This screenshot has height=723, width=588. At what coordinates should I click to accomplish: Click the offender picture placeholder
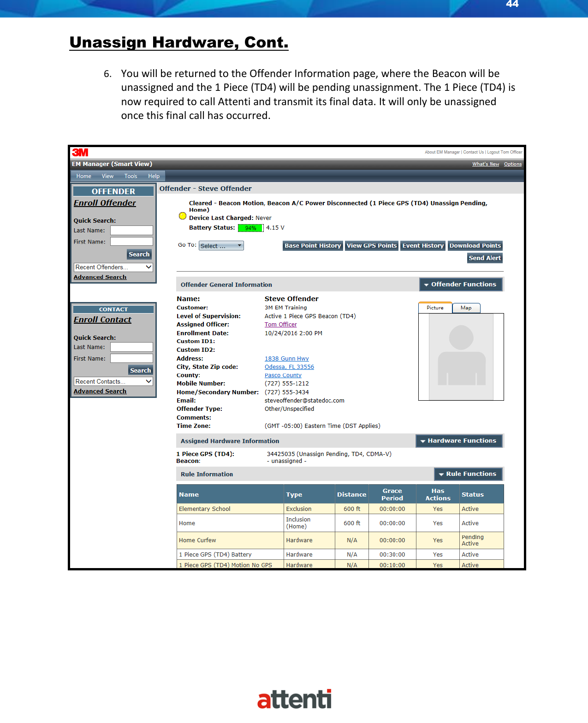pyautogui.click(x=461, y=356)
